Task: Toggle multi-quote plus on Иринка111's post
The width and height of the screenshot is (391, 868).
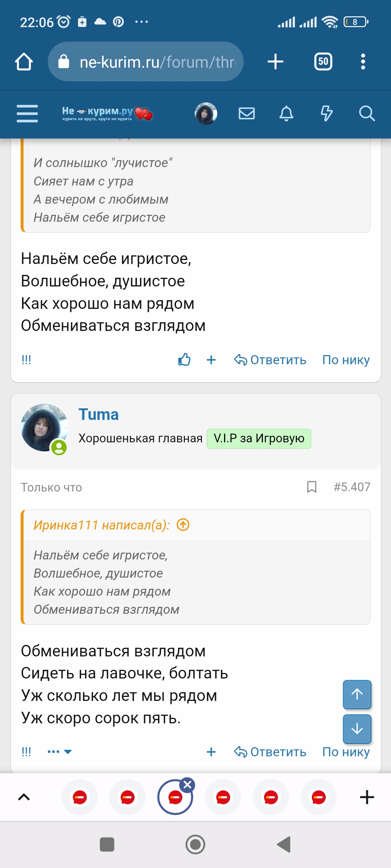Action: point(211,360)
